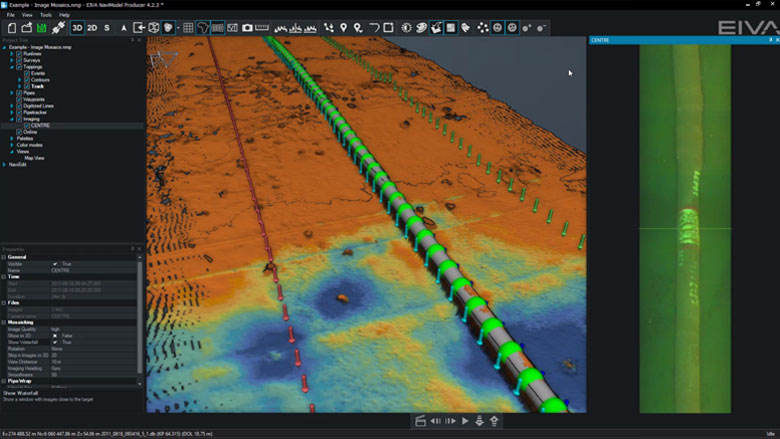Expand the Color modes tree node

(12, 145)
